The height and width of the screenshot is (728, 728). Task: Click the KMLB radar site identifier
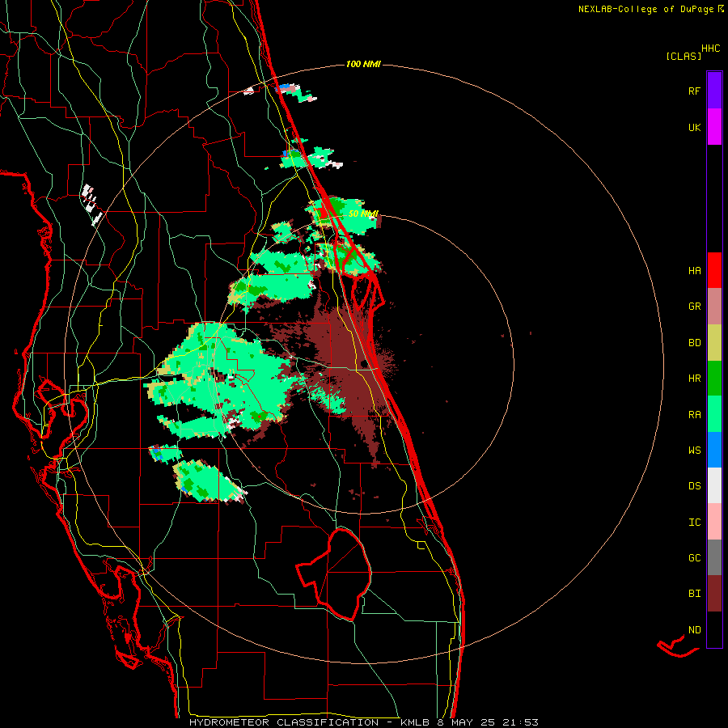pos(416,722)
